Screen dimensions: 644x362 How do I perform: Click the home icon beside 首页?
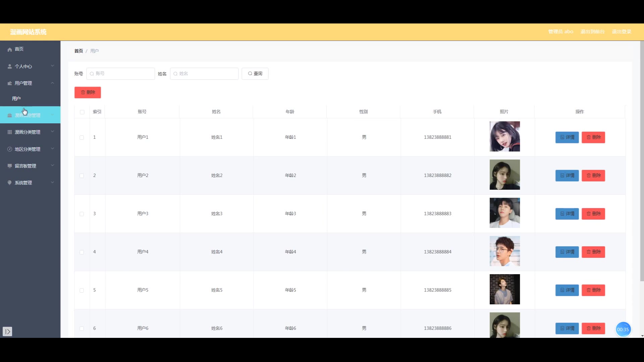click(x=10, y=49)
